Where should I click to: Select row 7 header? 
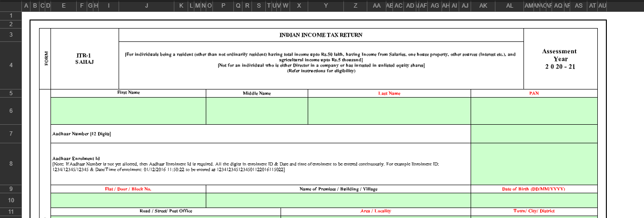click(10, 134)
